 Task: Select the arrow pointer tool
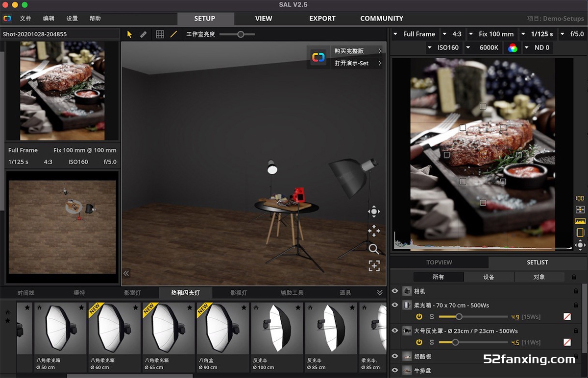[x=129, y=34]
